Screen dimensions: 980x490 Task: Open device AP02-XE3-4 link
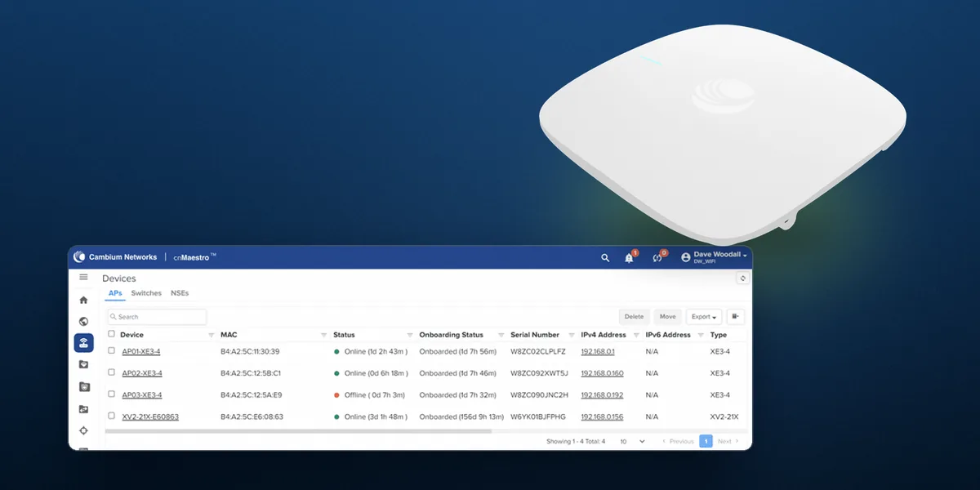142,373
